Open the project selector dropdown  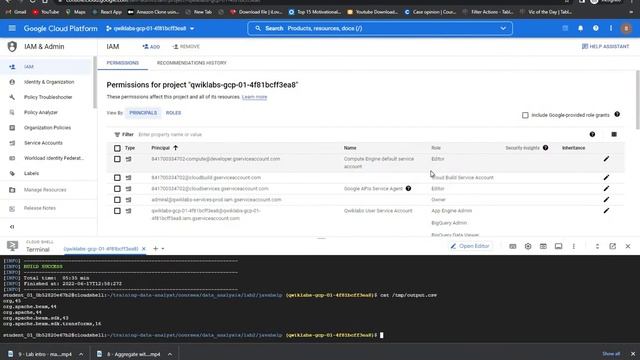150,28
